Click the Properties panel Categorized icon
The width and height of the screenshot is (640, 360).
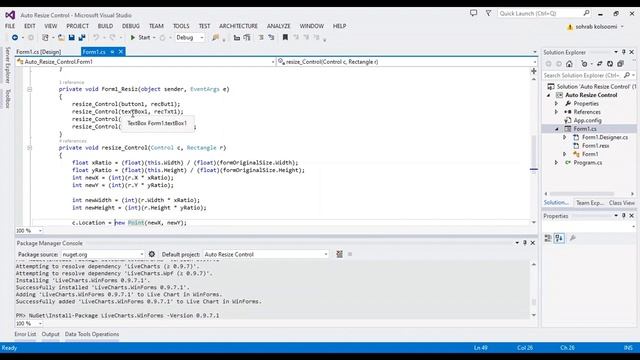[548, 238]
